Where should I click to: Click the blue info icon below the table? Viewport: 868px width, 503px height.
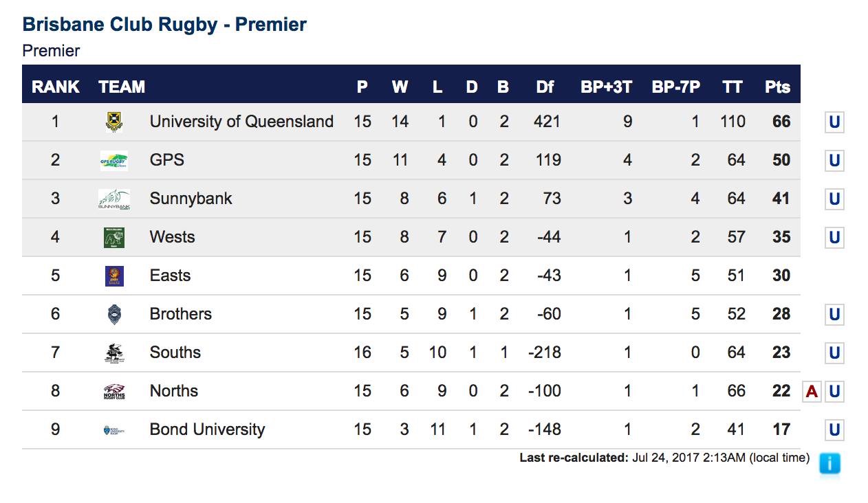tap(829, 464)
